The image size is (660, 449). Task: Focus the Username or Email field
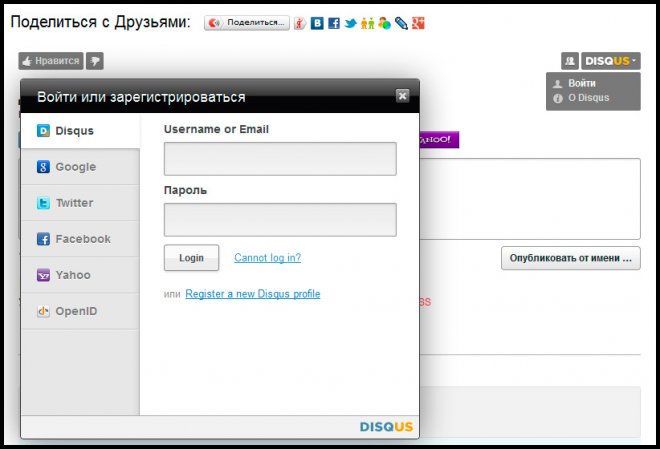click(x=280, y=159)
